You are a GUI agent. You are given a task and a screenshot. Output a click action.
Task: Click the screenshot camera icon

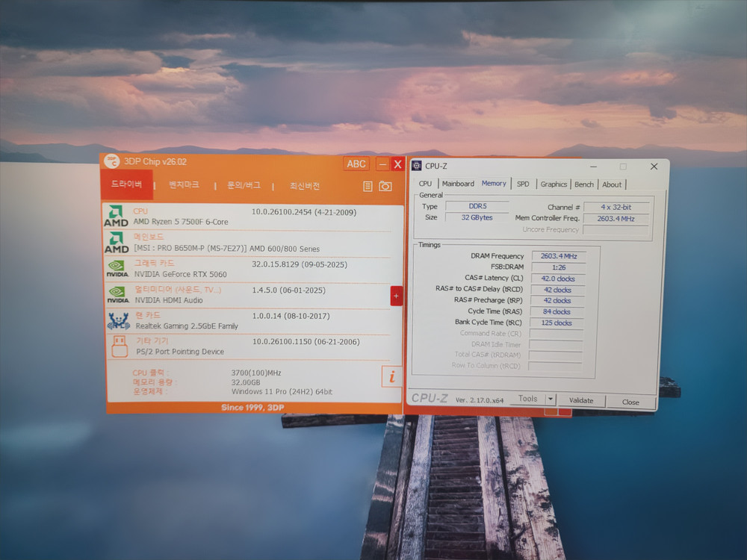coord(385,186)
